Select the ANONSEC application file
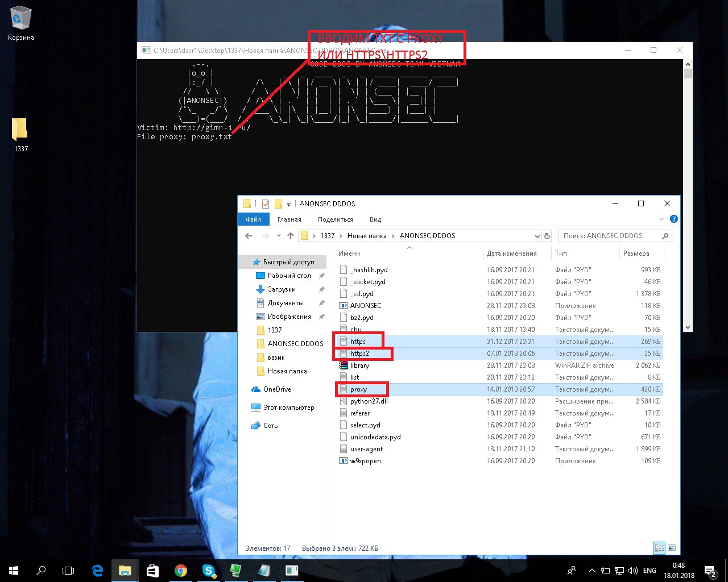728x582 pixels. (366, 306)
